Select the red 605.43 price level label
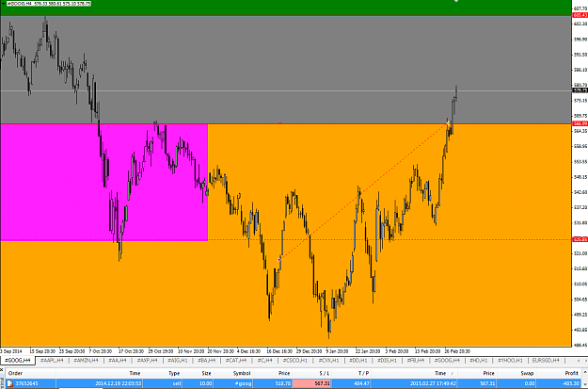The width and height of the screenshot is (588, 389). point(580,15)
